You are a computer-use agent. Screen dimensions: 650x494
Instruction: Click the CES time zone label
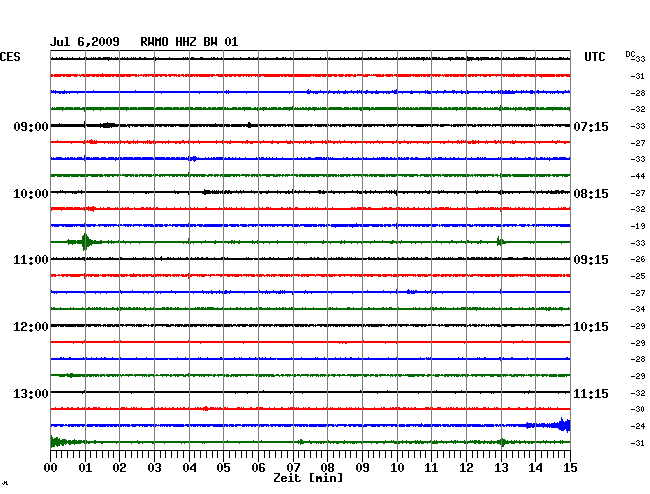coord(10,57)
